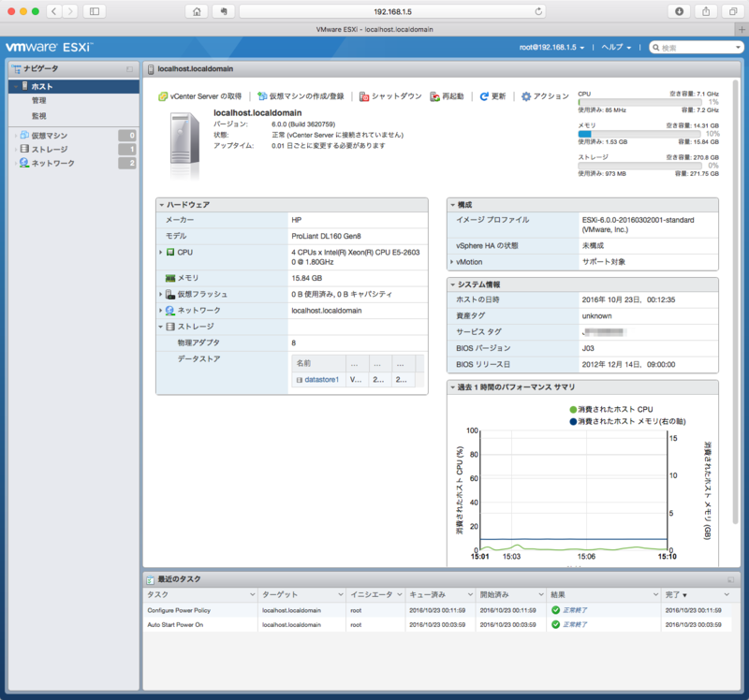Screen dimensions: 749x700
Task: Expand the CPU hardware row
Action: 161,252
